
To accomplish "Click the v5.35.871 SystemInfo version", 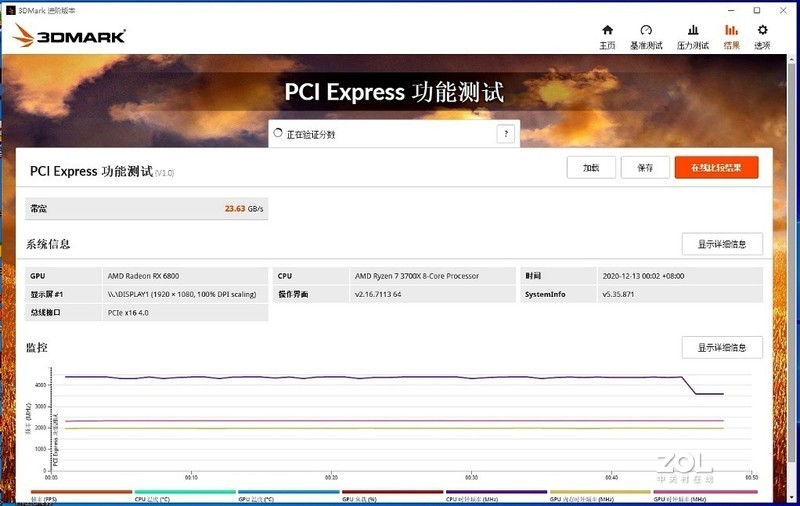I will pos(618,294).
